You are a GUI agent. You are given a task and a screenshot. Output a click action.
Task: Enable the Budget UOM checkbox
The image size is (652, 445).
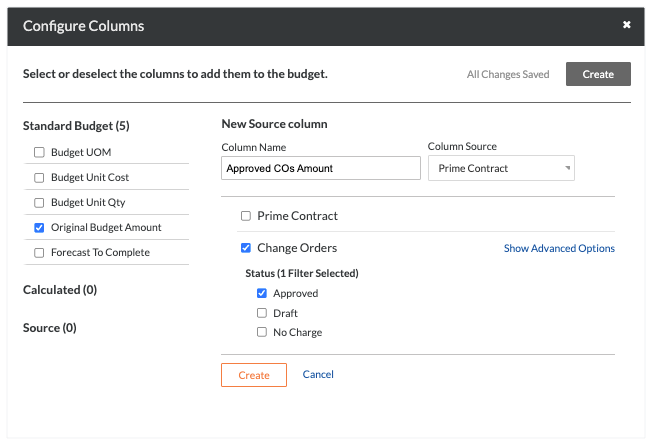[40, 152]
